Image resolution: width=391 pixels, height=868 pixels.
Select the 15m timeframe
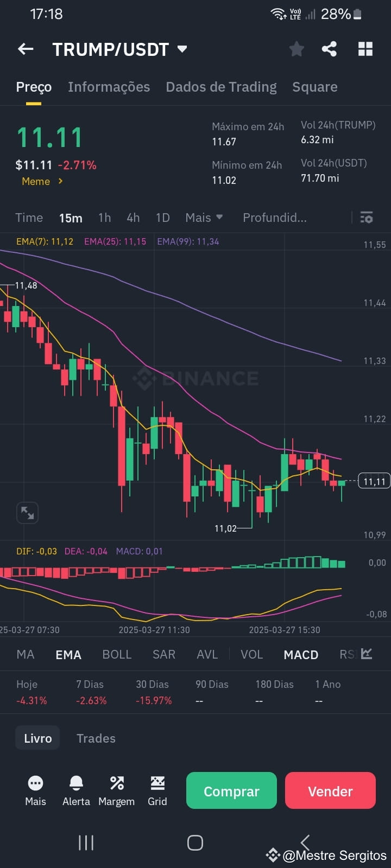pyautogui.click(x=71, y=218)
